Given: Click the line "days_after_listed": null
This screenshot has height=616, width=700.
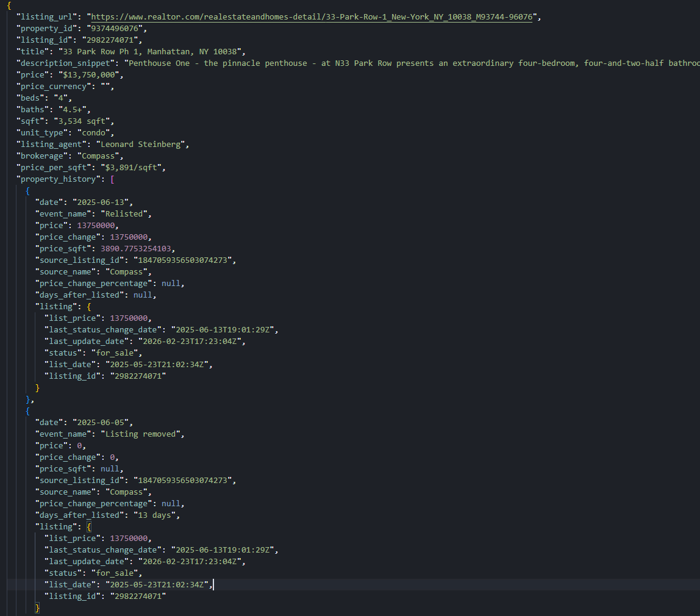Looking at the screenshot, I should 96,295.
